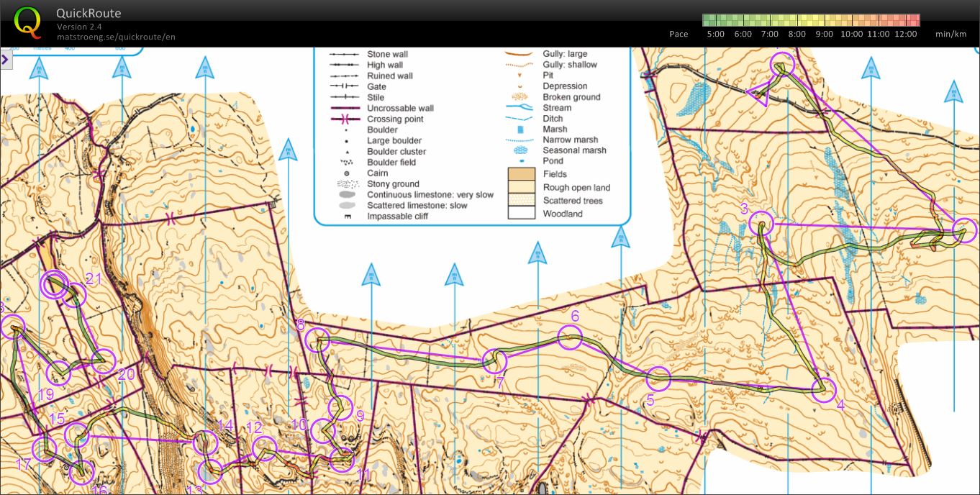Click the Fields legend color swatch

pyautogui.click(x=522, y=174)
